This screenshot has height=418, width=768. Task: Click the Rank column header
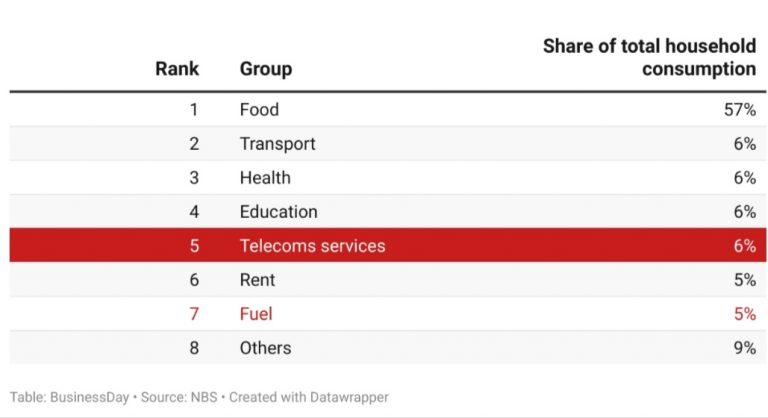pyautogui.click(x=177, y=69)
